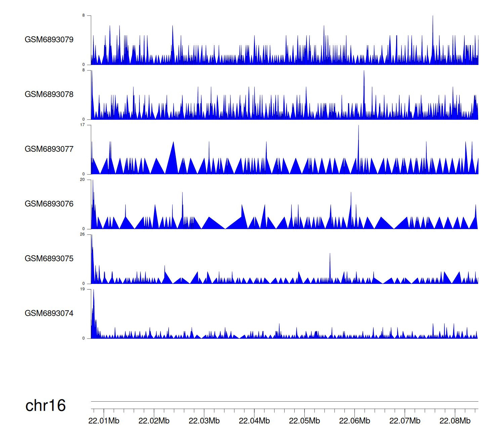Select the GSM6893074 track label
This screenshot has height=444, width=504.
[x=49, y=313]
